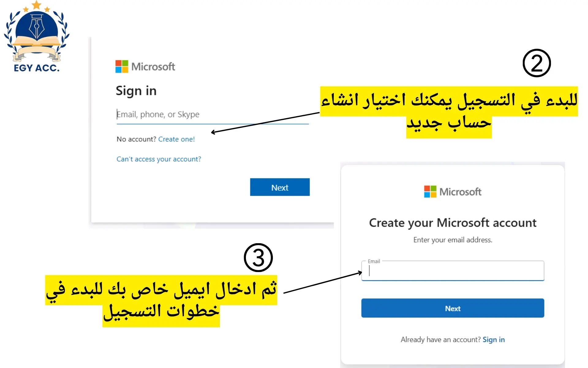Click the EGY ACC. logo
The image size is (588, 368).
coord(36,37)
